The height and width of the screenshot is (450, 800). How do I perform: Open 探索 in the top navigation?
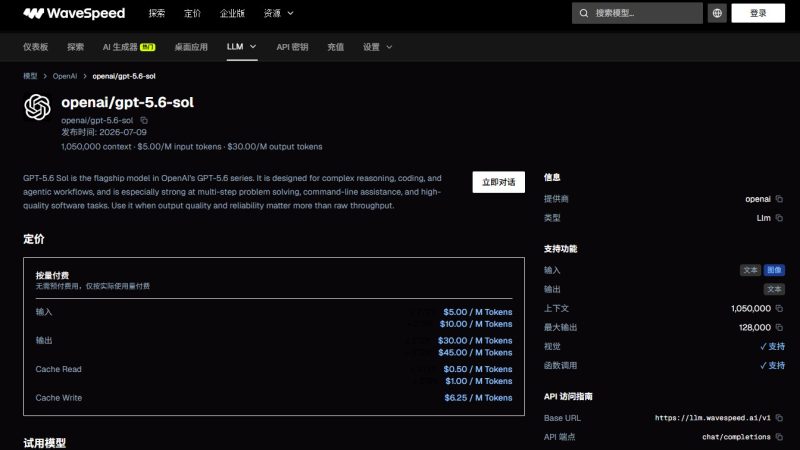[157, 13]
